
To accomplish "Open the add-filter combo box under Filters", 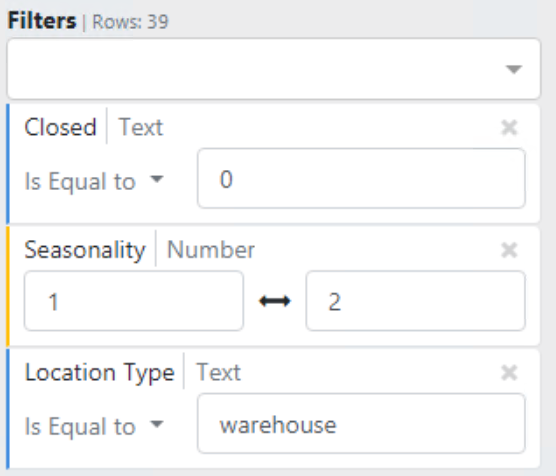I will click(x=274, y=69).
